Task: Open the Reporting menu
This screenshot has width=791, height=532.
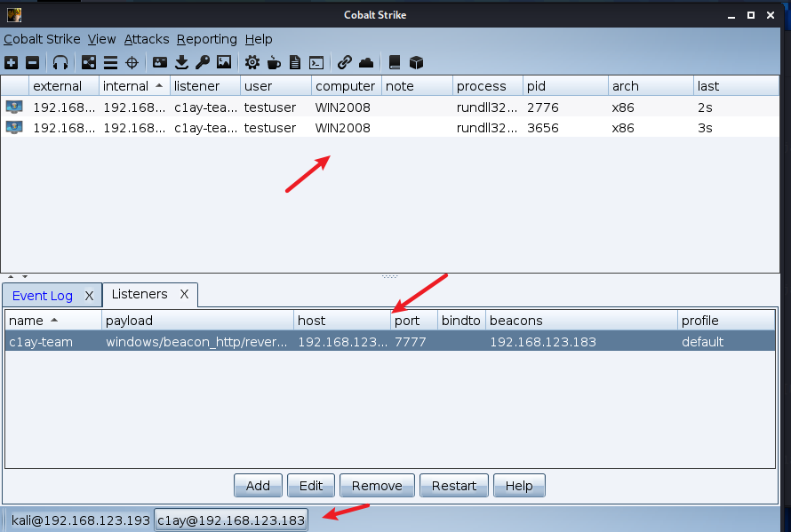Action: tap(207, 39)
